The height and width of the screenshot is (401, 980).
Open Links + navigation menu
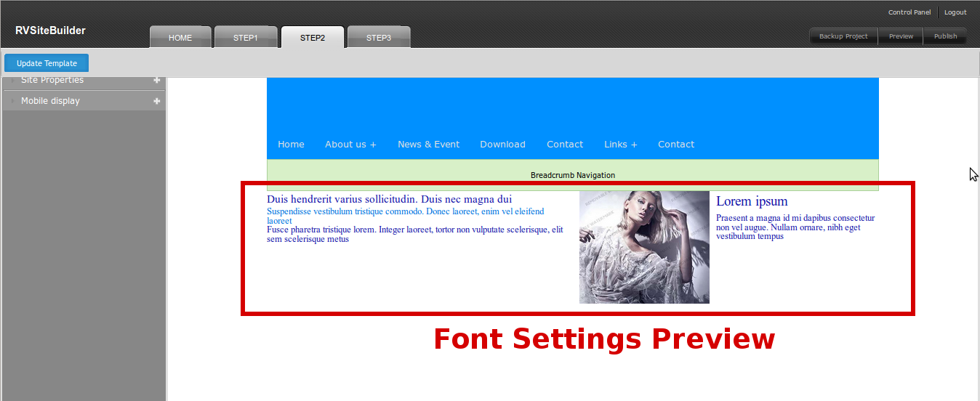pyautogui.click(x=620, y=145)
